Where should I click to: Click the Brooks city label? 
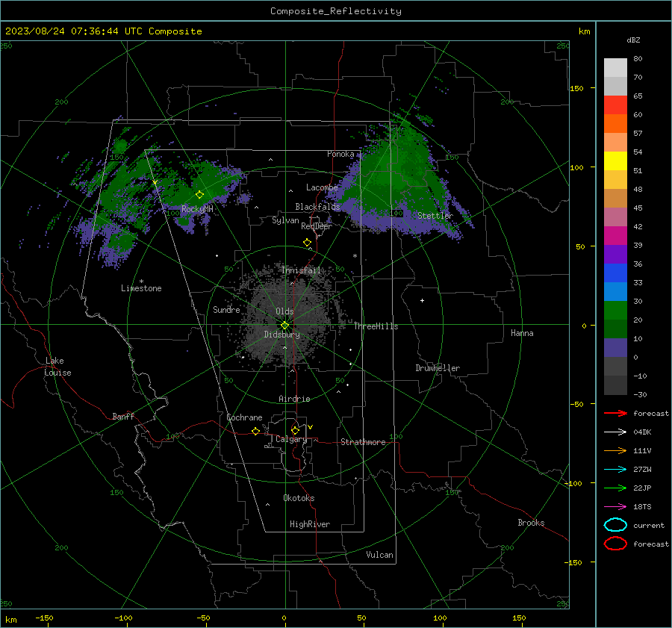(x=531, y=523)
